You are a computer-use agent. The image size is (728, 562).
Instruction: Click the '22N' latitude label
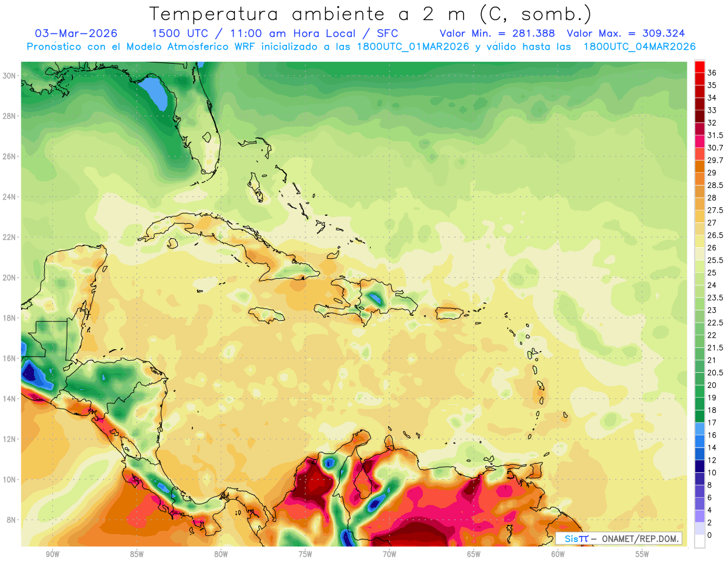coord(10,237)
